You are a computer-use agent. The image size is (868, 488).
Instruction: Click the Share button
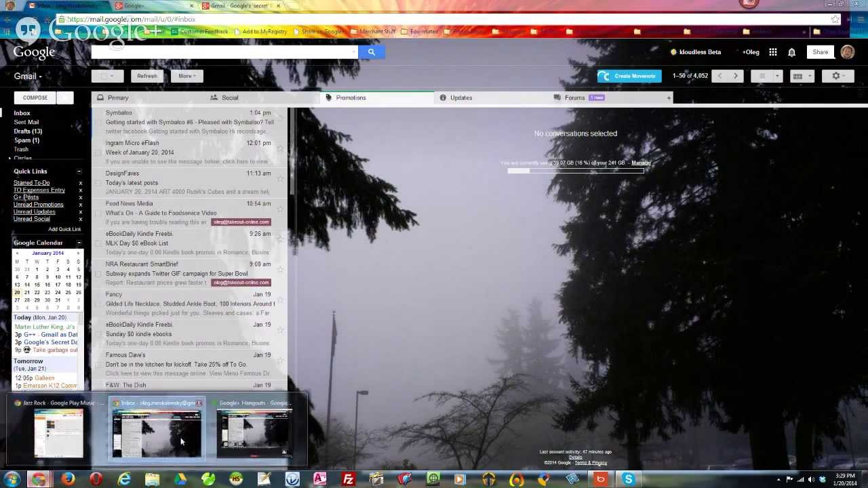pos(820,52)
